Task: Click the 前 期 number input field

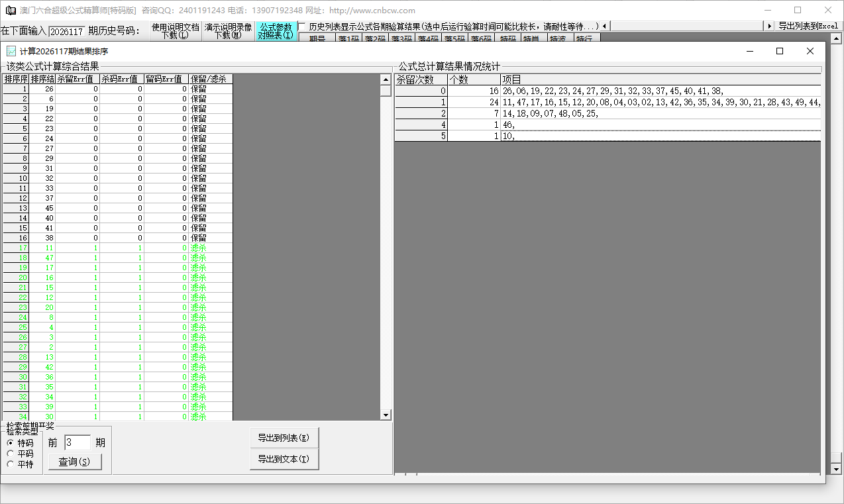Action: 78,442
